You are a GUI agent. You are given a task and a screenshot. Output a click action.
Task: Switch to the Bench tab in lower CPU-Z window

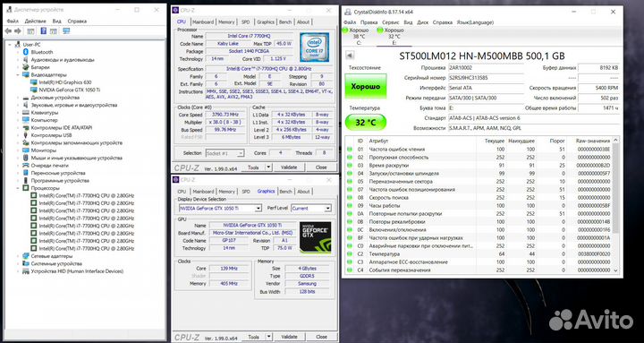pos(285,192)
